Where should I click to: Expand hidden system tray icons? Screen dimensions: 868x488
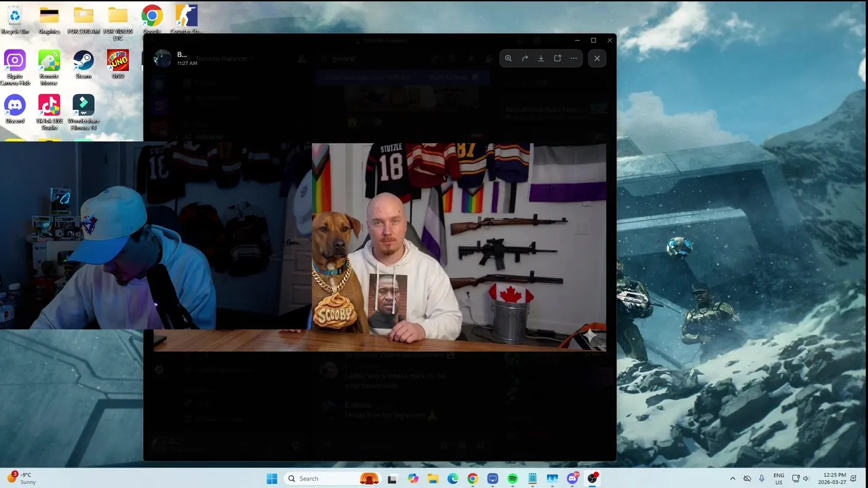click(732, 479)
